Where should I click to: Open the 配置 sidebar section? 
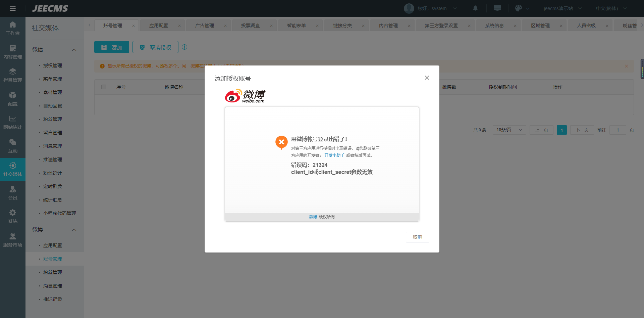tap(13, 99)
